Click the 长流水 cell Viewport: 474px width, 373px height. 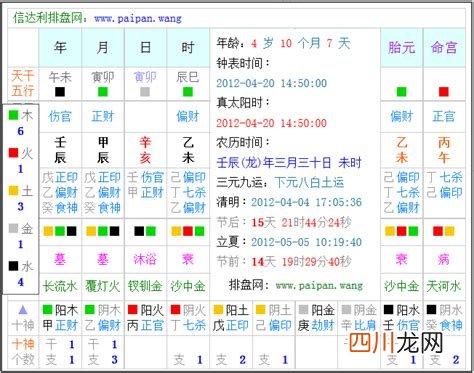coord(60,286)
